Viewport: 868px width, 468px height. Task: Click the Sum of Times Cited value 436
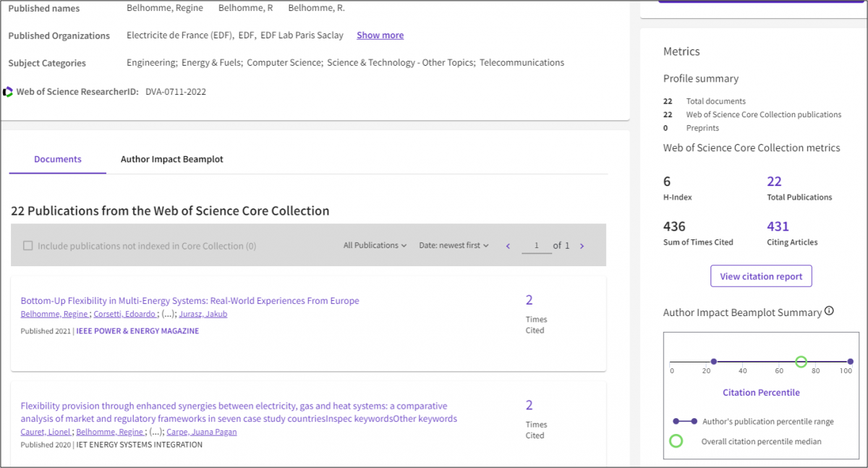(x=674, y=226)
